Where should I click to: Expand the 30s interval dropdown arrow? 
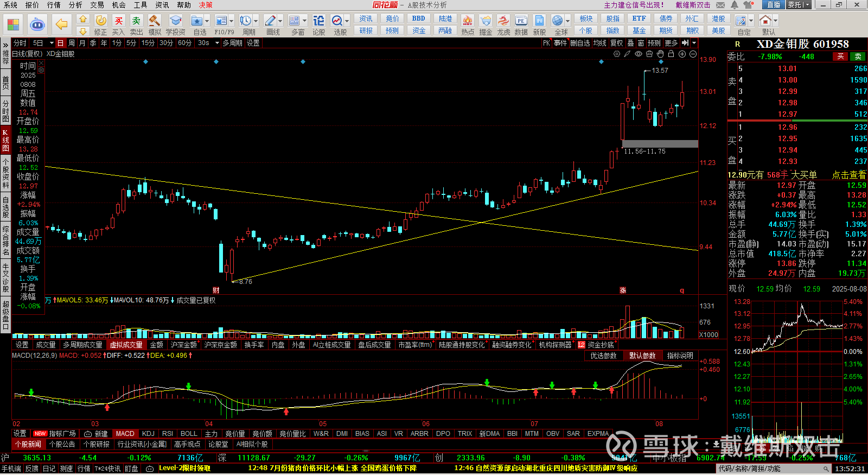217,43
